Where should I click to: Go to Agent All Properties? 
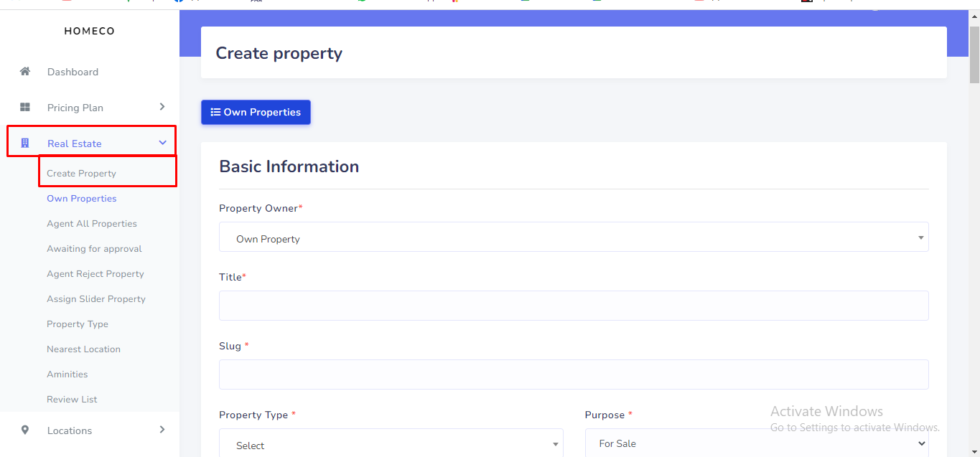[x=92, y=224]
